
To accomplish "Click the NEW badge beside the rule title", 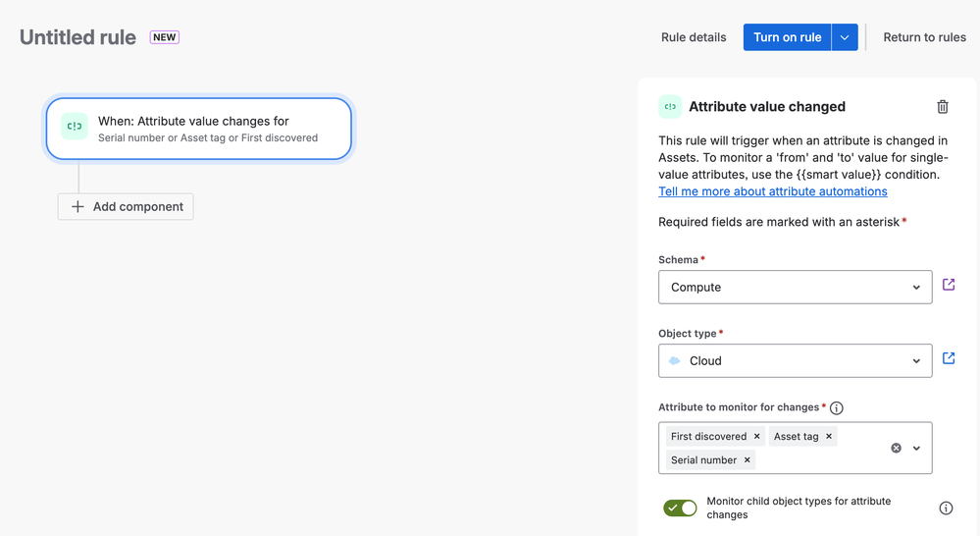I will [165, 37].
